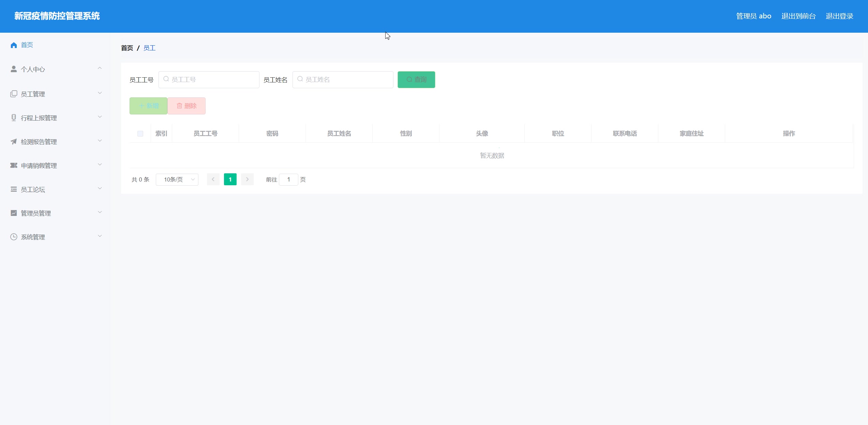The image size is (868, 425).
Task: Click the red 删除 delete button
Action: click(186, 106)
